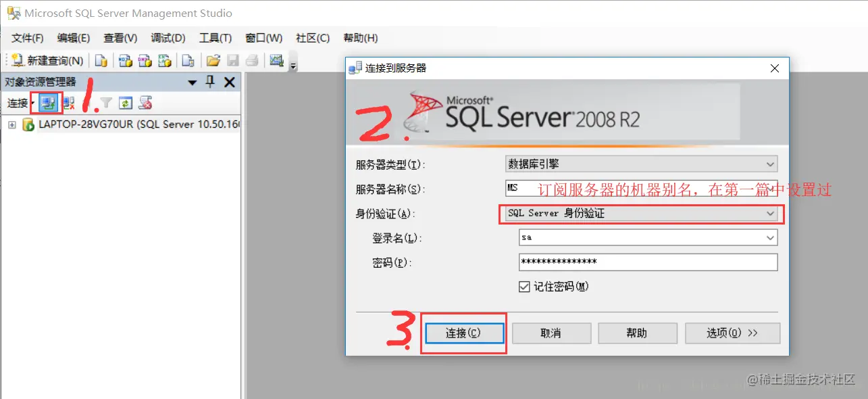Open the 编辑(E) menu

point(74,38)
